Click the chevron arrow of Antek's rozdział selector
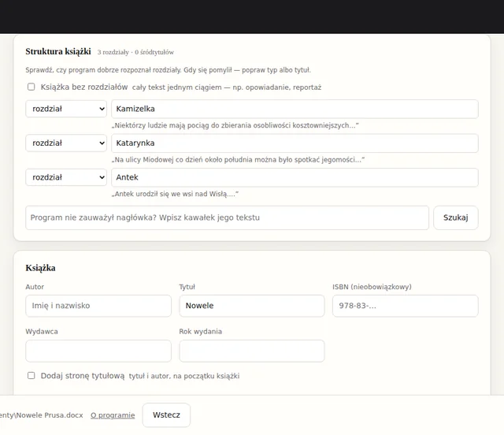The image size is (504, 435). coord(102,177)
